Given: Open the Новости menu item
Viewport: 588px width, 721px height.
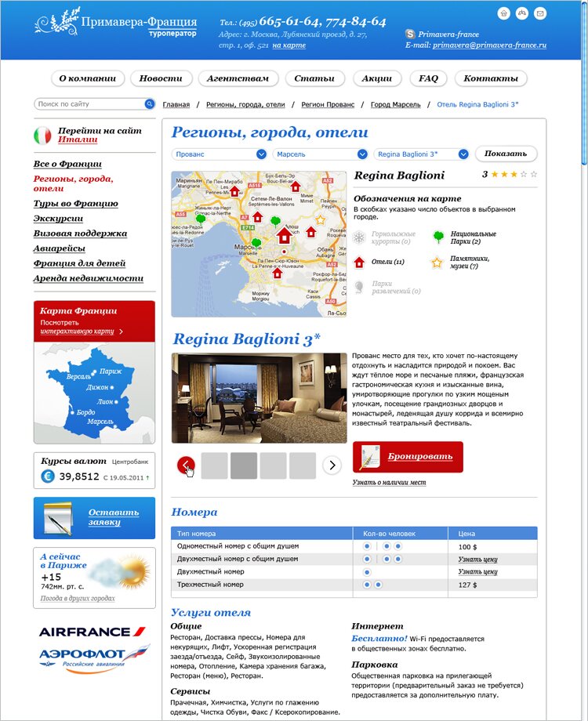Looking at the screenshot, I should point(161,78).
